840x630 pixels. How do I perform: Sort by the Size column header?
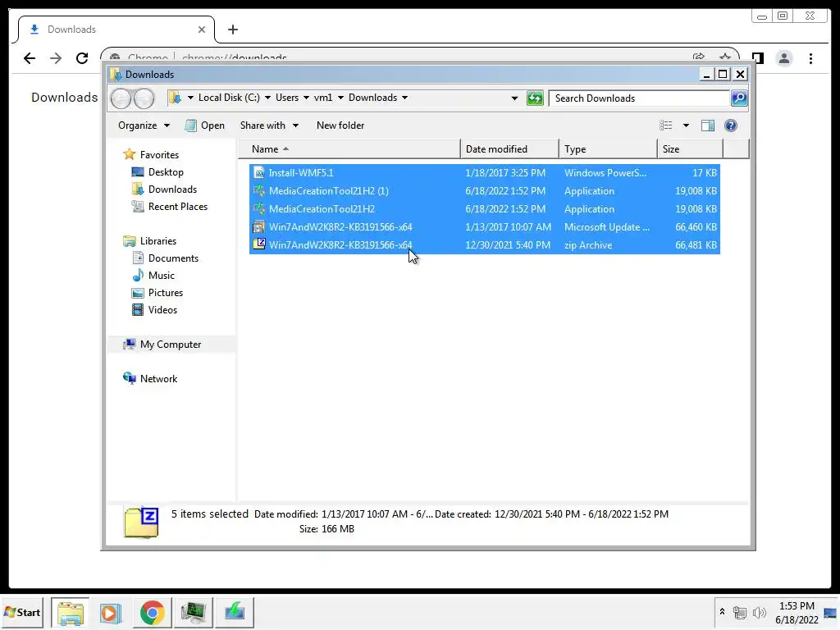(x=690, y=149)
